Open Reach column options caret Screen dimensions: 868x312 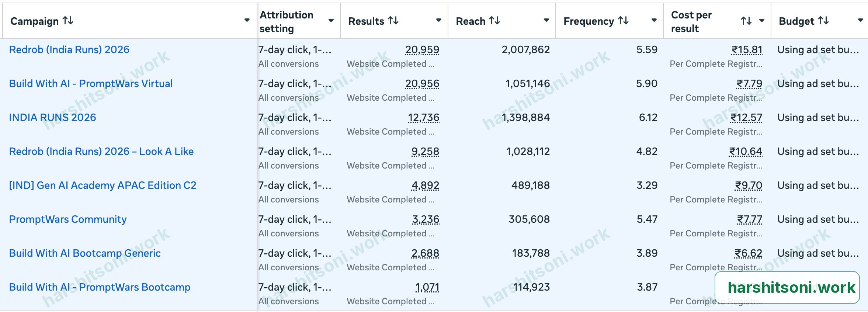[x=546, y=20]
